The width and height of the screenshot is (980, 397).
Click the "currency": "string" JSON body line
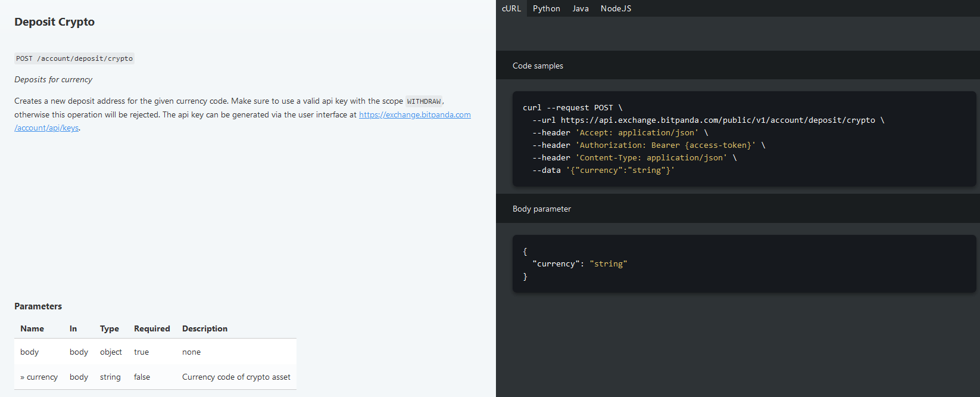[x=580, y=263]
